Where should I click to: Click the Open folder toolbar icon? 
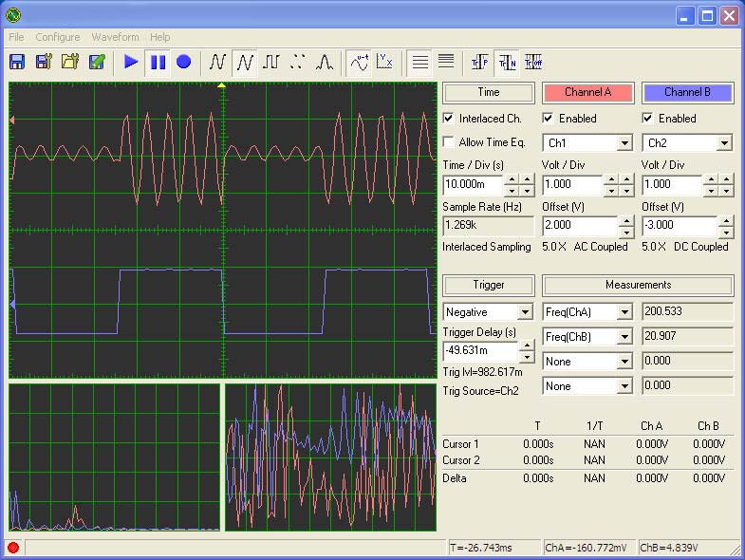point(70,62)
